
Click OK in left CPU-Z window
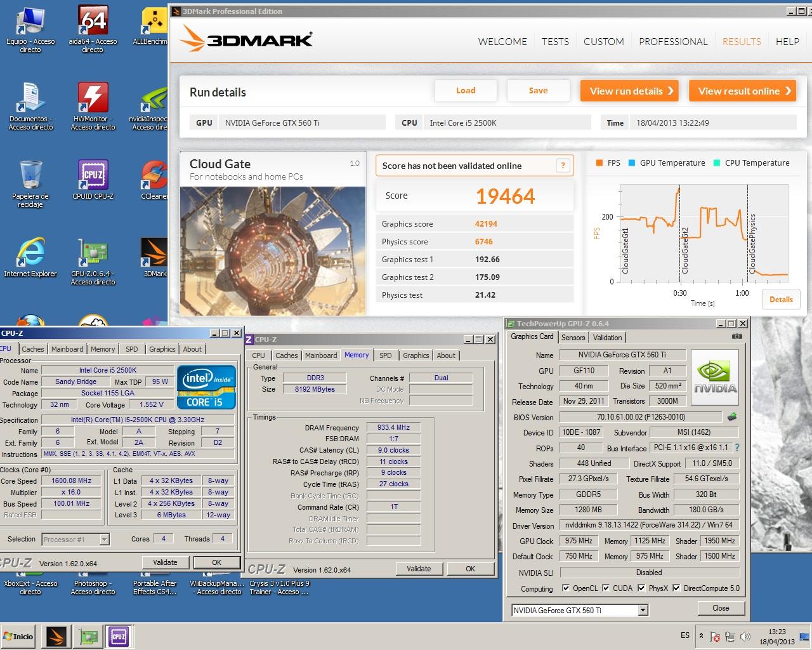216,562
